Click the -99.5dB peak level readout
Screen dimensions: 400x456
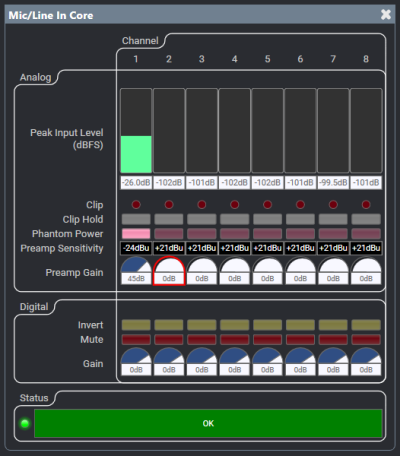point(333,183)
